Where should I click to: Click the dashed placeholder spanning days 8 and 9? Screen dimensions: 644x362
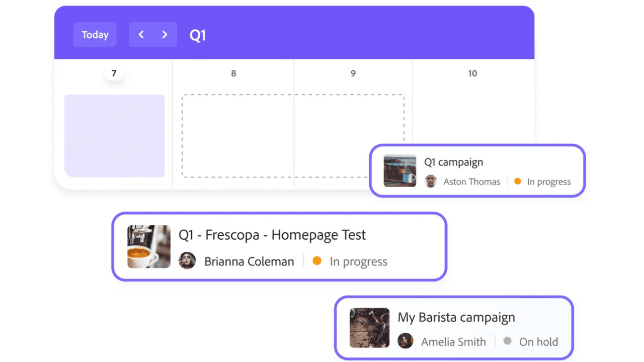coord(292,135)
